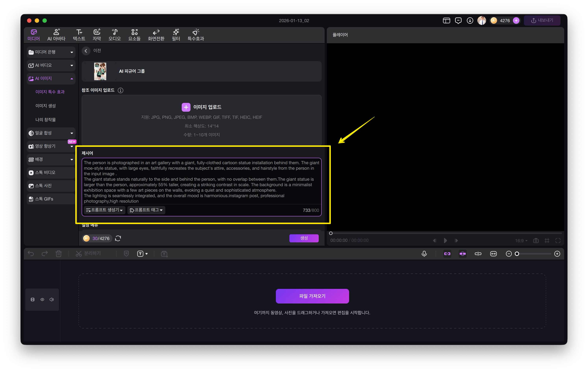Click the 파일 가져오기 button
Viewport: 588px width, 372px height.
coord(312,296)
